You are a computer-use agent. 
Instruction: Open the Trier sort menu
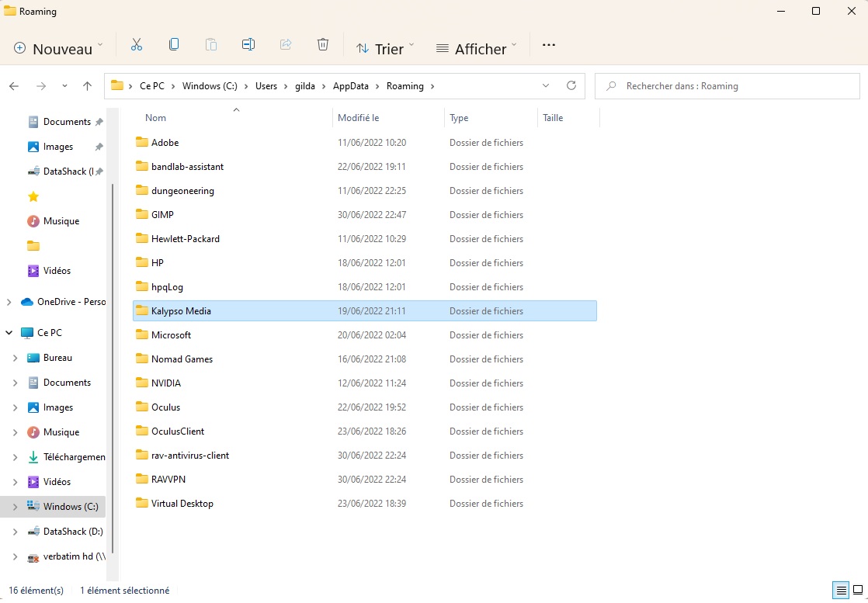(x=384, y=48)
